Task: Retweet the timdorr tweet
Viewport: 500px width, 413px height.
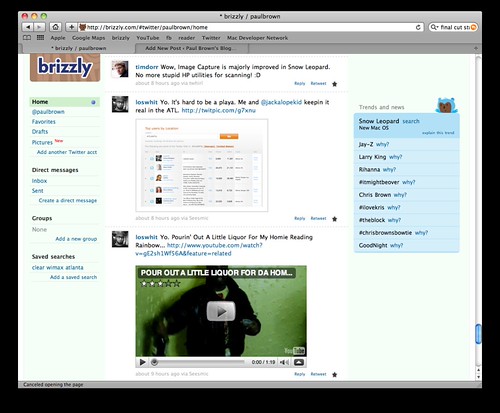Action: pyautogui.click(x=318, y=84)
